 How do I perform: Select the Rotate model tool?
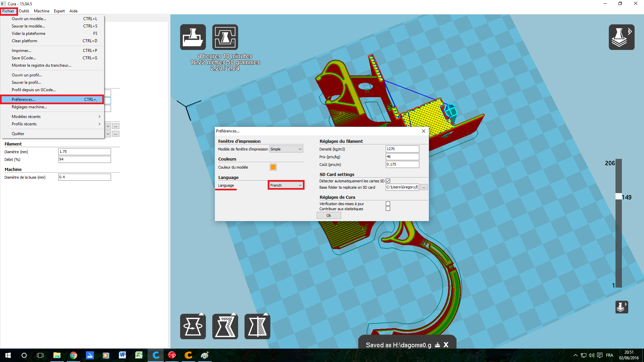(193, 326)
